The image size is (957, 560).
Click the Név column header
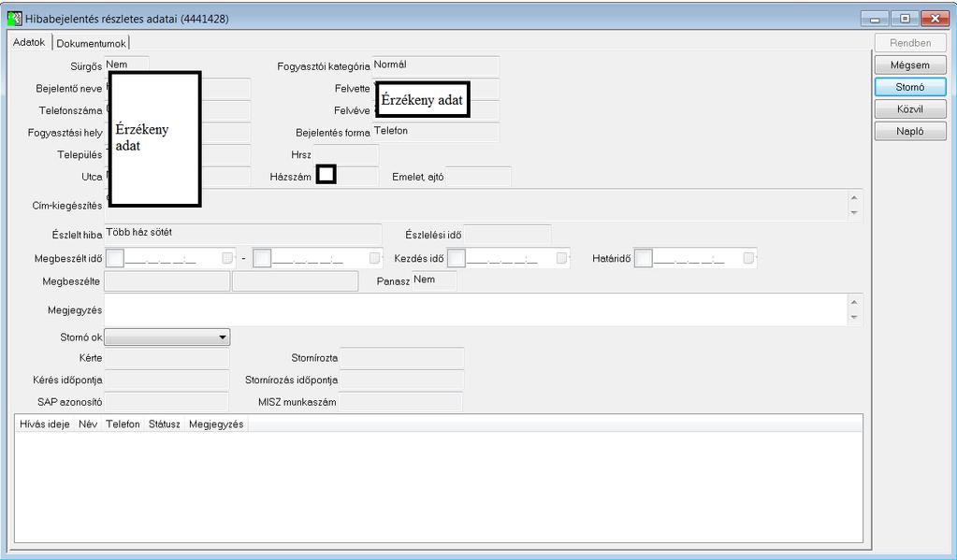88,424
